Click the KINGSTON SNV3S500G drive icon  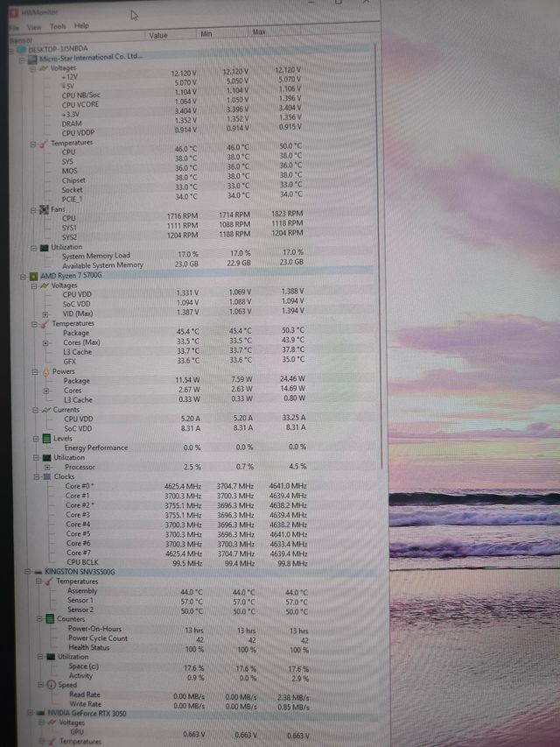click(x=38, y=572)
